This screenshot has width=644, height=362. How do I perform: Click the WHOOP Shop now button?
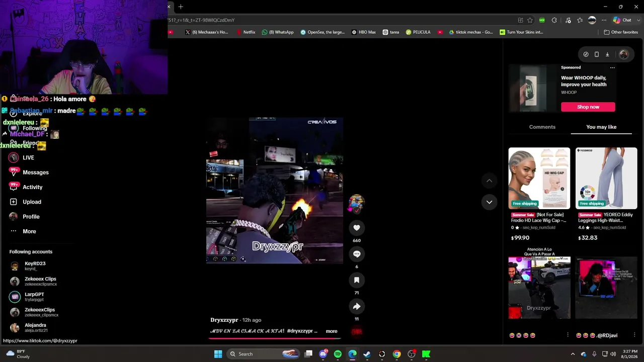(x=588, y=107)
